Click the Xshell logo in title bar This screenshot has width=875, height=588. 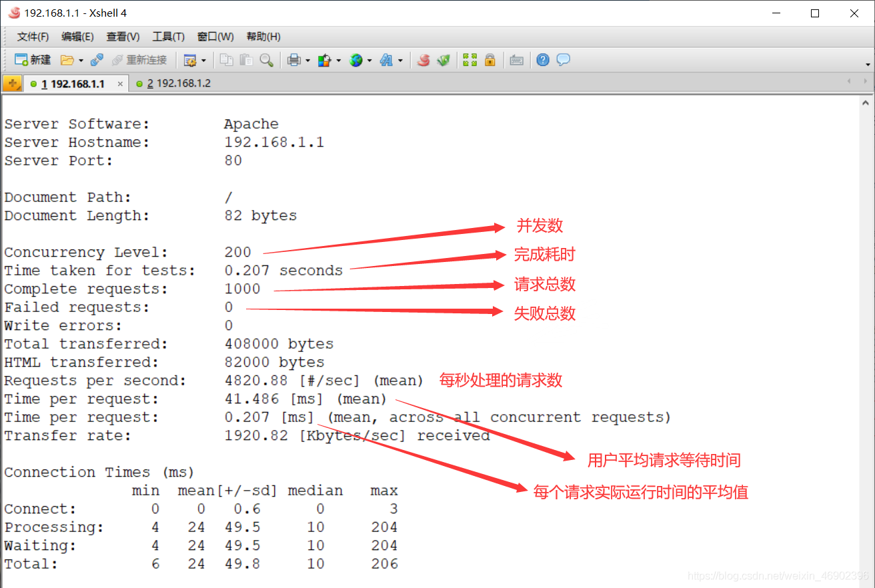click(13, 13)
